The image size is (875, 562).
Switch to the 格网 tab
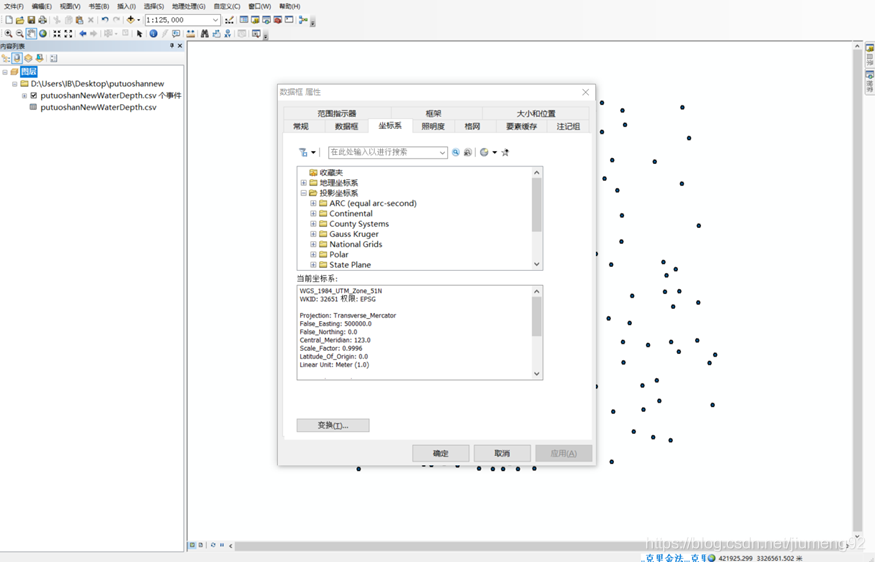click(472, 127)
